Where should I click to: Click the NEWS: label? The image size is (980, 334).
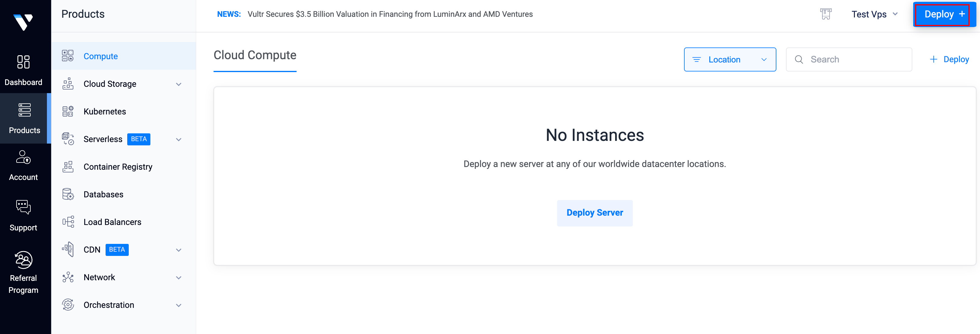pyautogui.click(x=229, y=14)
